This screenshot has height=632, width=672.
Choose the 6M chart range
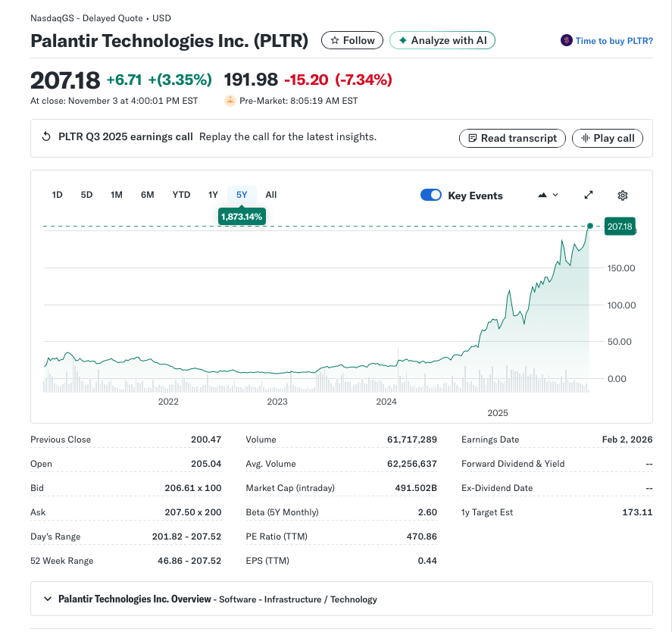[x=147, y=195]
